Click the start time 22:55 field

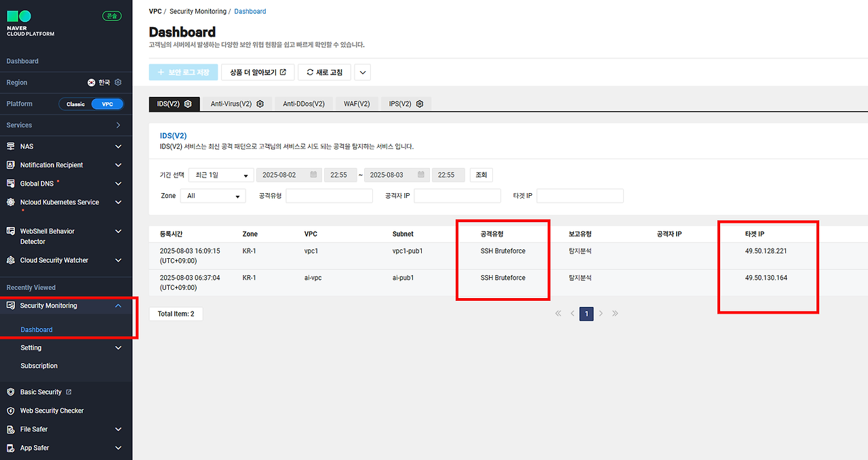pyautogui.click(x=340, y=175)
